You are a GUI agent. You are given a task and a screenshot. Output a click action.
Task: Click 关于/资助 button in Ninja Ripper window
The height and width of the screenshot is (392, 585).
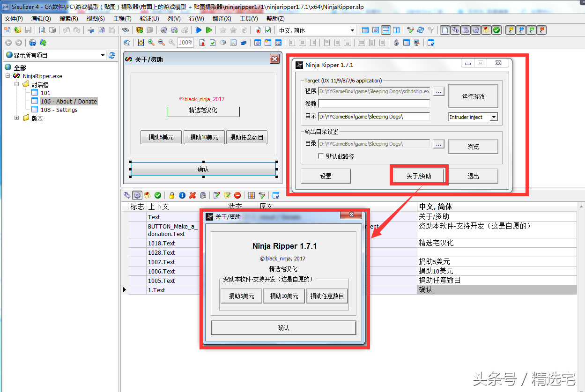click(x=419, y=176)
